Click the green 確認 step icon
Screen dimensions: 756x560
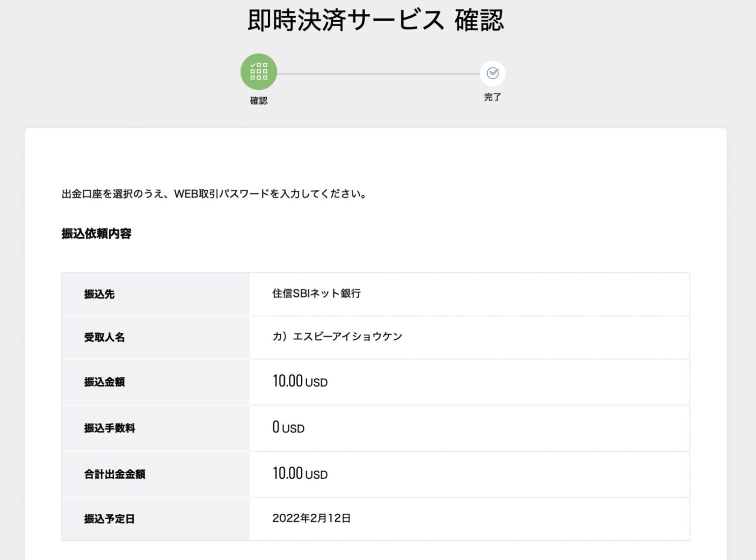point(258,72)
